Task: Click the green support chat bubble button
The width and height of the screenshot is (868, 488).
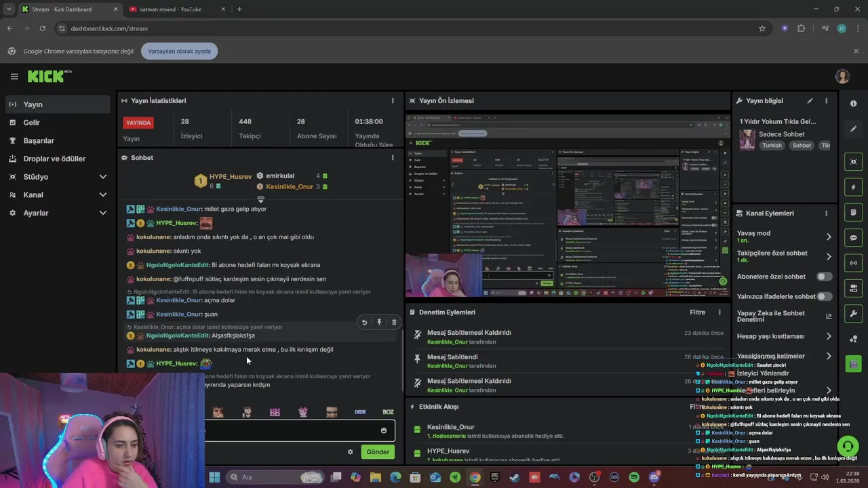Action: 848,446
